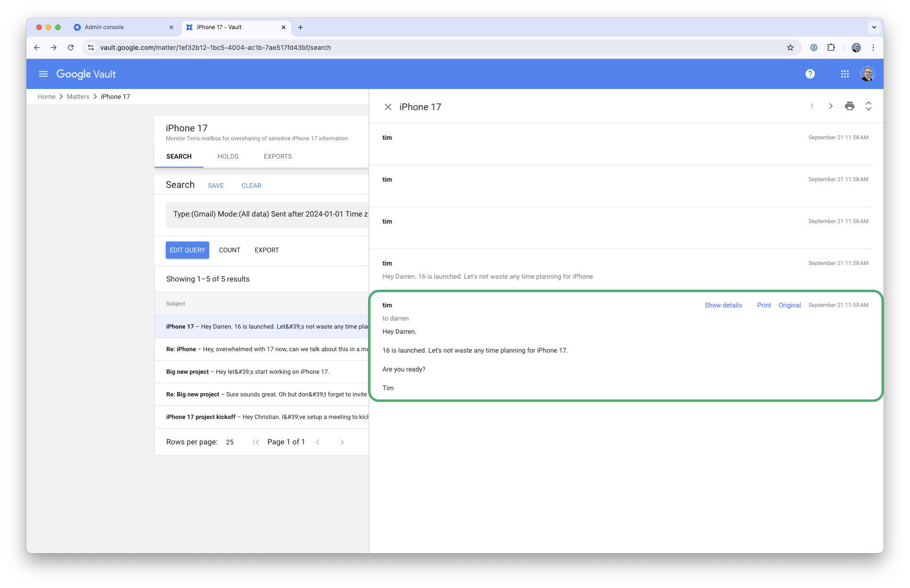
Task: Open the Chrome three-dot menu
Action: (873, 48)
